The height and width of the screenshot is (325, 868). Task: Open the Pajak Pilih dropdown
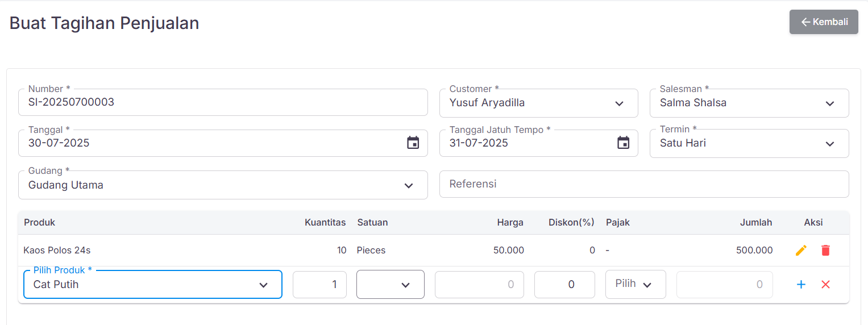pyautogui.click(x=646, y=285)
